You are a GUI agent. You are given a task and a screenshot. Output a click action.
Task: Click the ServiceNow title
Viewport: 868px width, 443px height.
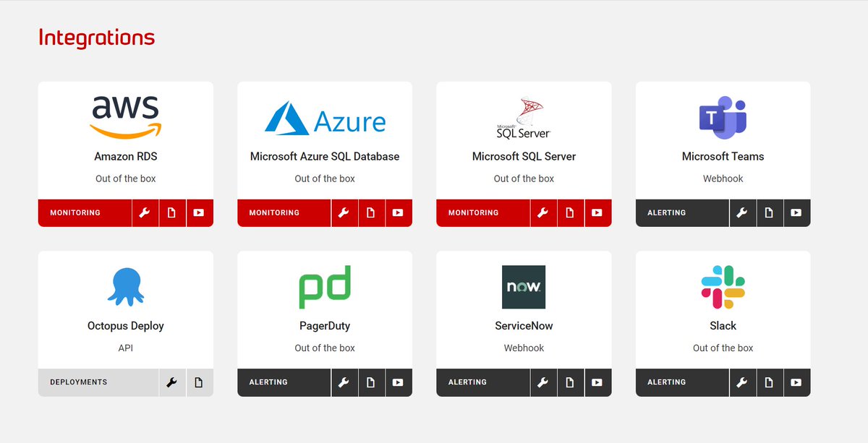tap(524, 326)
